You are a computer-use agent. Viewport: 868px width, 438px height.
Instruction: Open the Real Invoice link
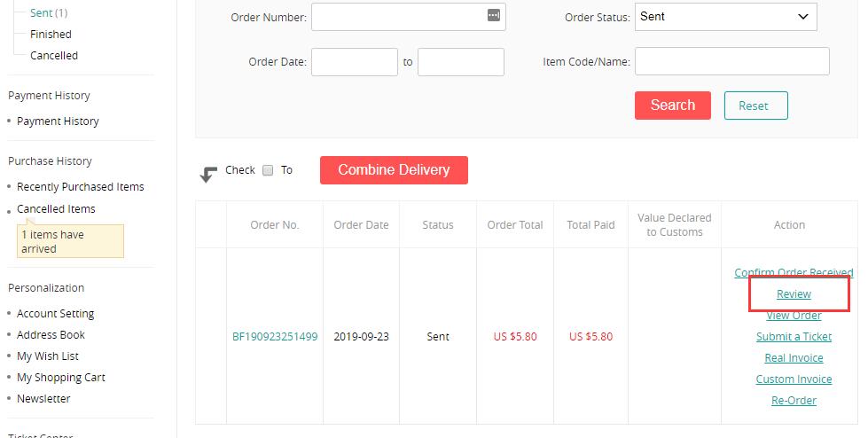794,357
